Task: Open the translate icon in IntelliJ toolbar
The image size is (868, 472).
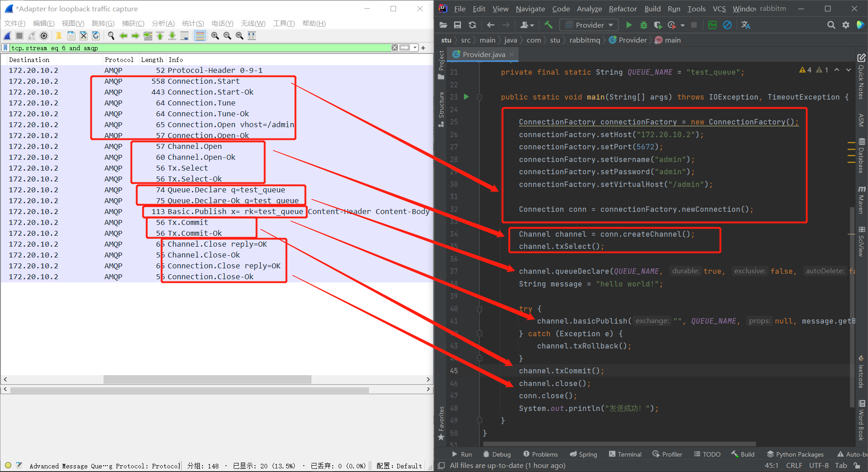Action: [746, 25]
